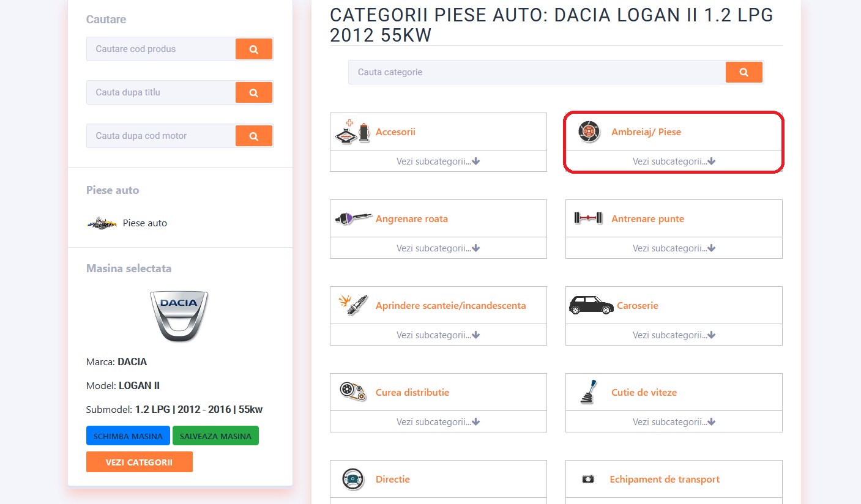Screen dimensions: 861x504
Task: Click the blue SCHIMBA MASINA button
Action: click(129, 436)
